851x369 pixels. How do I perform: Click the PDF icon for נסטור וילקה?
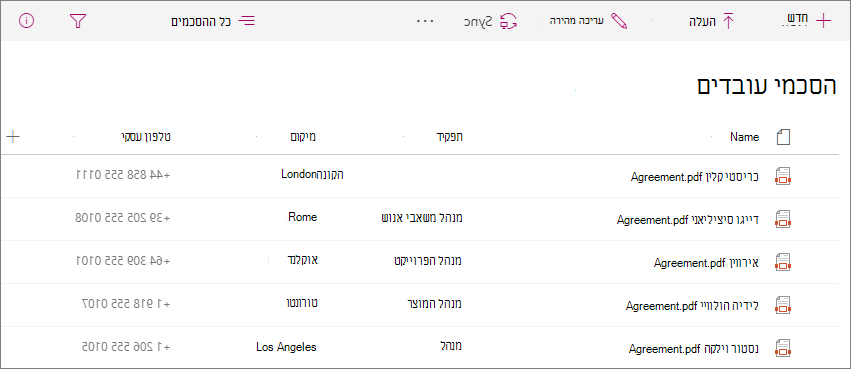click(x=783, y=348)
